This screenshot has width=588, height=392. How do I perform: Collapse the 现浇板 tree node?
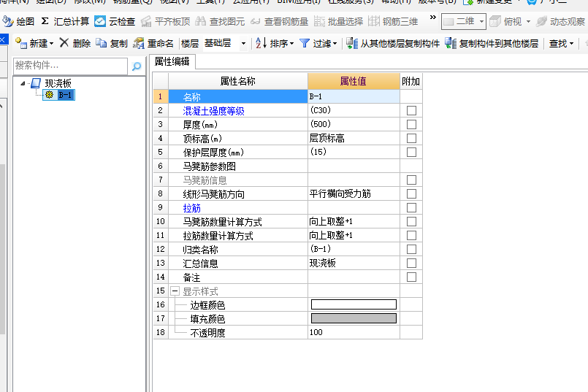[23, 83]
